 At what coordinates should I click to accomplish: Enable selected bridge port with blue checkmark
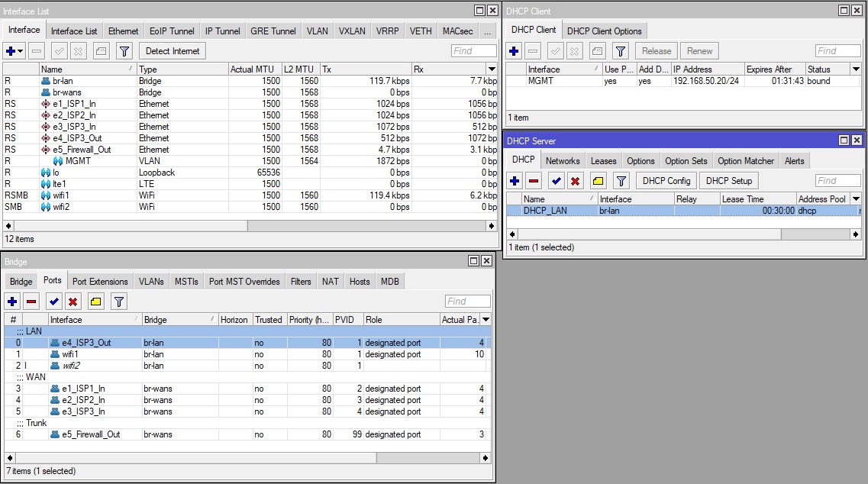pyautogui.click(x=53, y=302)
